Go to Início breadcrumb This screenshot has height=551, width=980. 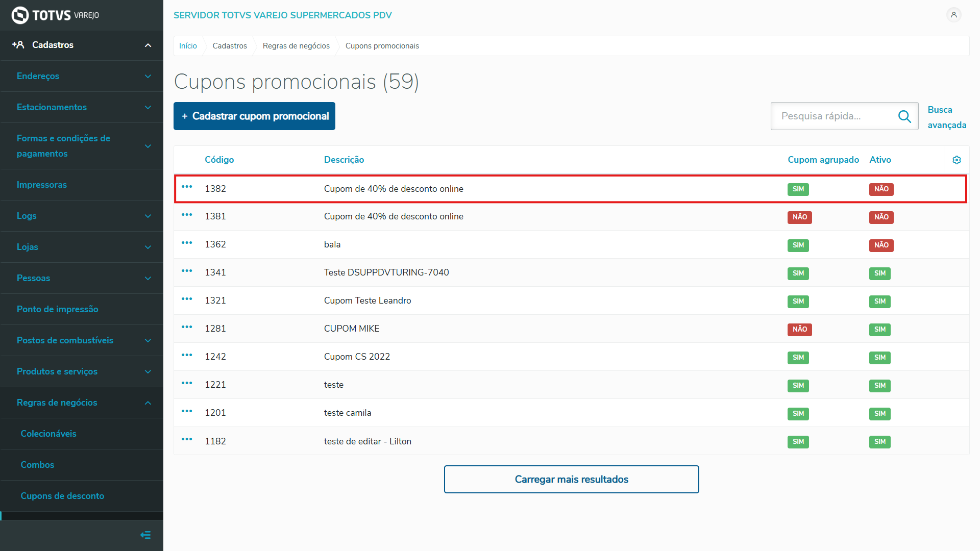click(188, 46)
